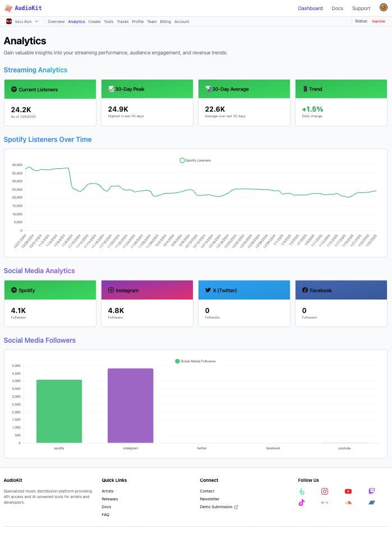Screen dimensions: 392x534
Task: Expand the Vozz Rich artist selector
Action: coord(22,21)
